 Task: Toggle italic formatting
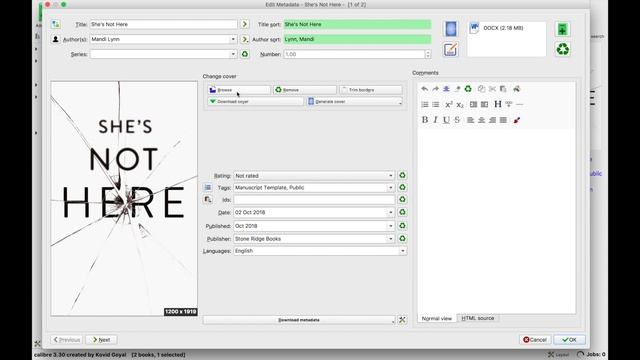(x=436, y=120)
